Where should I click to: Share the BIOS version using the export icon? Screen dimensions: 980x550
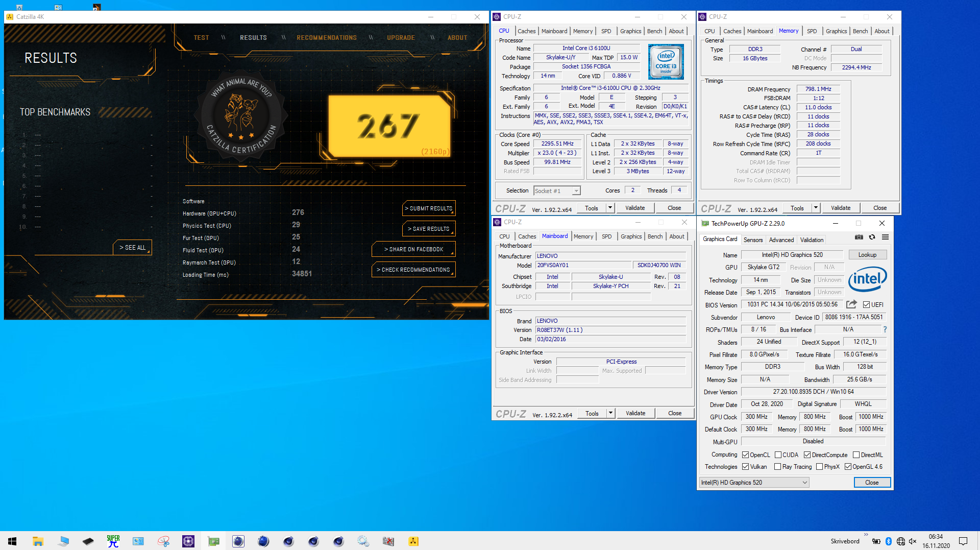(851, 304)
